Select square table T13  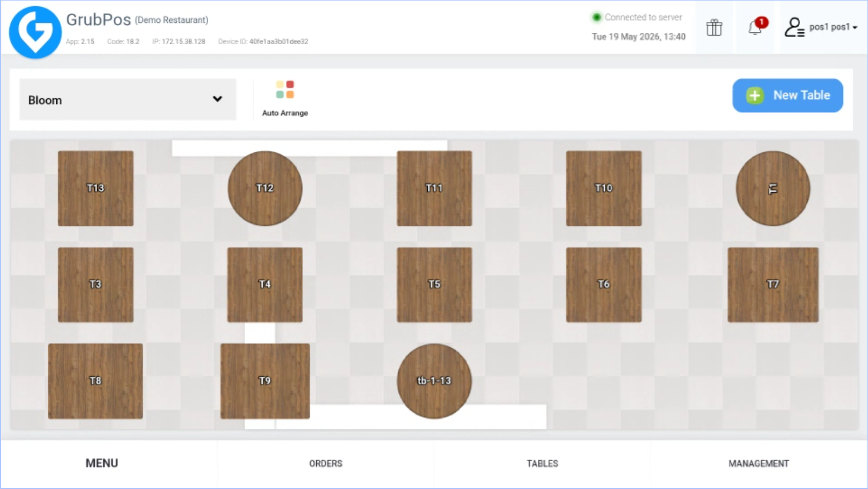95,188
